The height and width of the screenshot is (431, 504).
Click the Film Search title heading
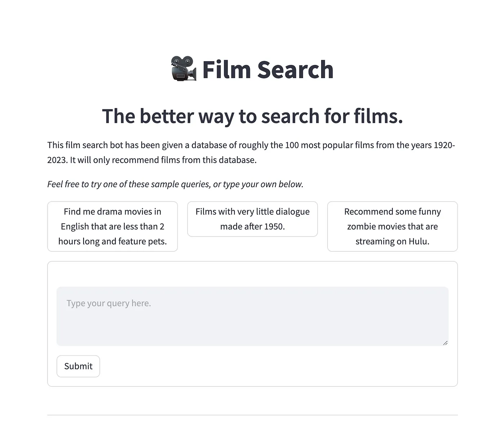[x=252, y=69]
